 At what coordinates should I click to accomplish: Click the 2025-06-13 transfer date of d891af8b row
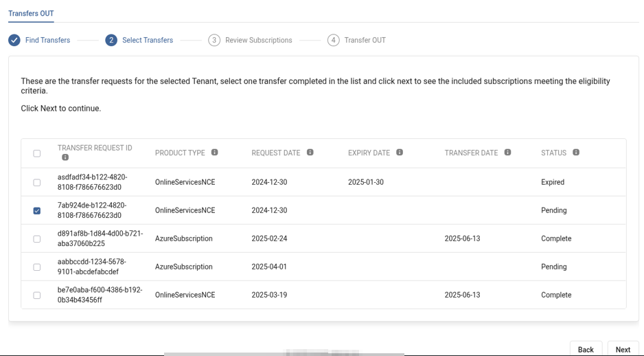pyautogui.click(x=462, y=238)
